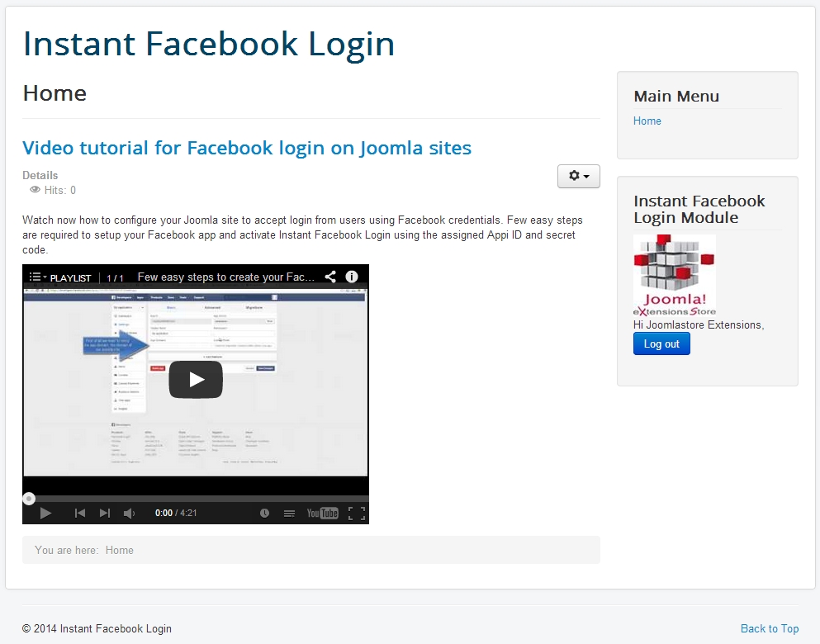Screen dimensions: 820x644
Task: Click the 'Hits: 0' details text
Action: click(x=60, y=190)
